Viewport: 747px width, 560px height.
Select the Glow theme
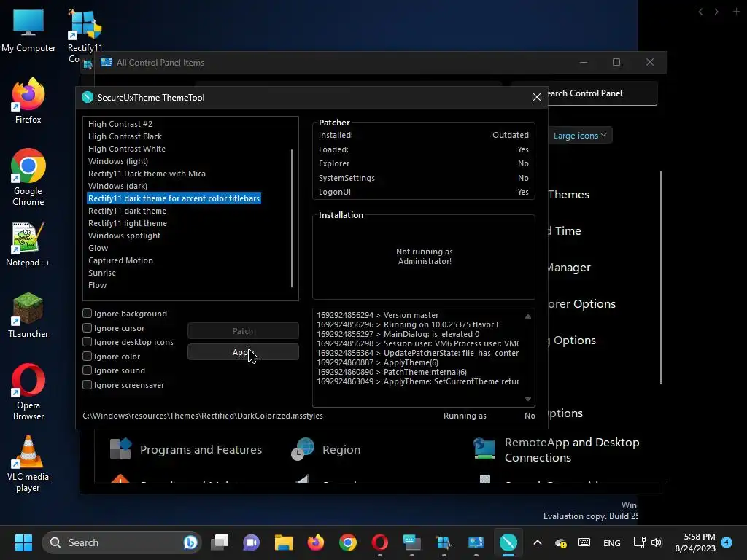coord(98,248)
